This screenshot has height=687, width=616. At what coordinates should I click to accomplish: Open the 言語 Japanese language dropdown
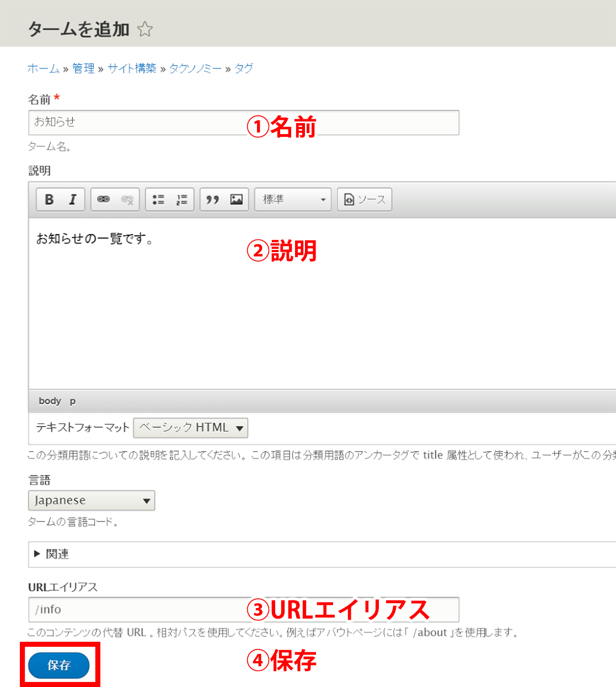[x=92, y=500]
